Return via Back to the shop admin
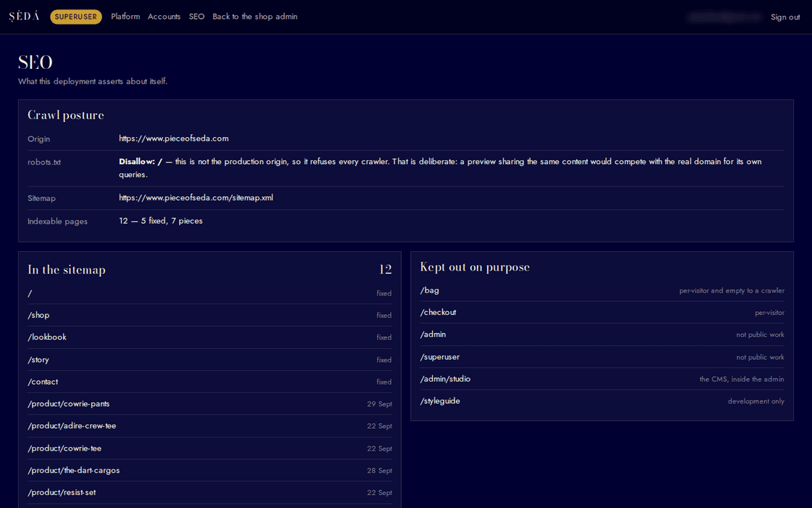This screenshot has width=812, height=508. point(254,17)
